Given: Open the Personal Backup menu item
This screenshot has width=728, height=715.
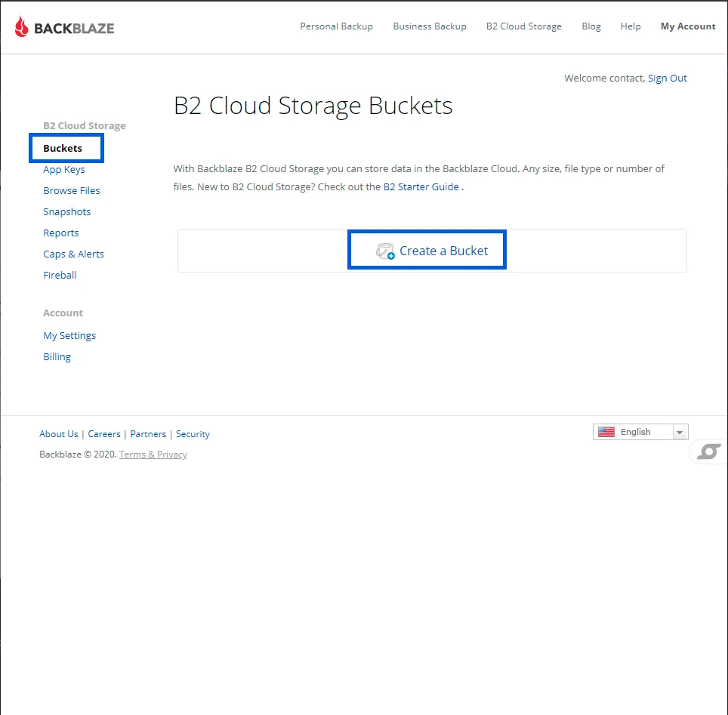Looking at the screenshot, I should [x=337, y=26].
